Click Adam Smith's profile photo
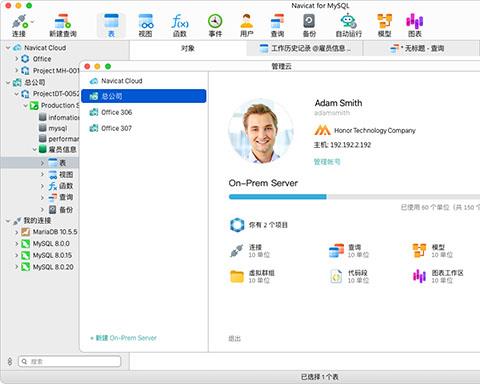This screenshot has height=384, width=480. click(x=261, y=131)
